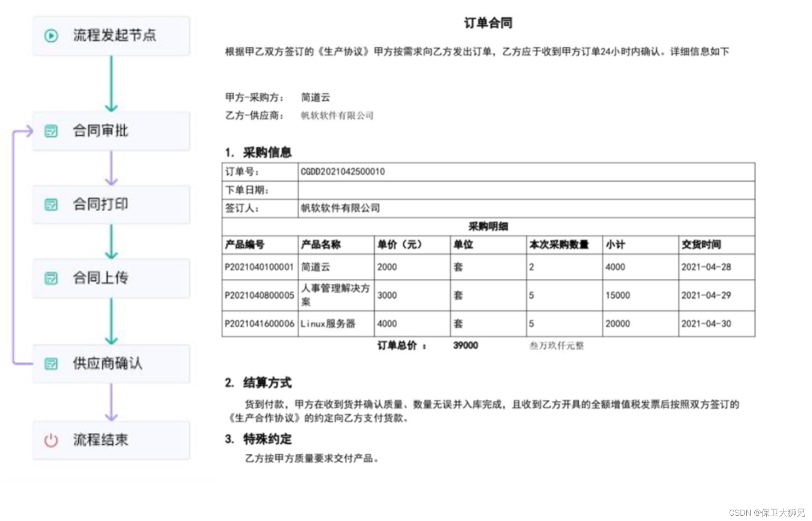Click the 订单合同 title
Screen dimensions: 812x521
pos(488,23)
